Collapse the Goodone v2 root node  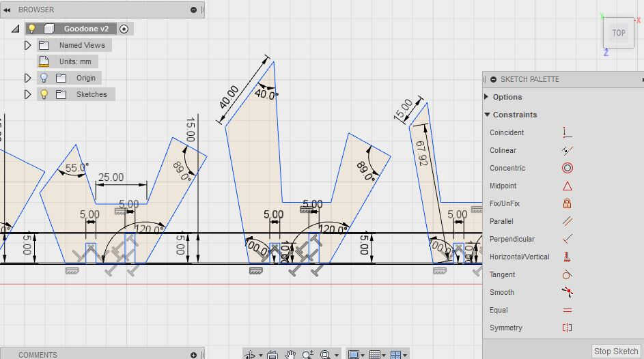pos(15,29)
